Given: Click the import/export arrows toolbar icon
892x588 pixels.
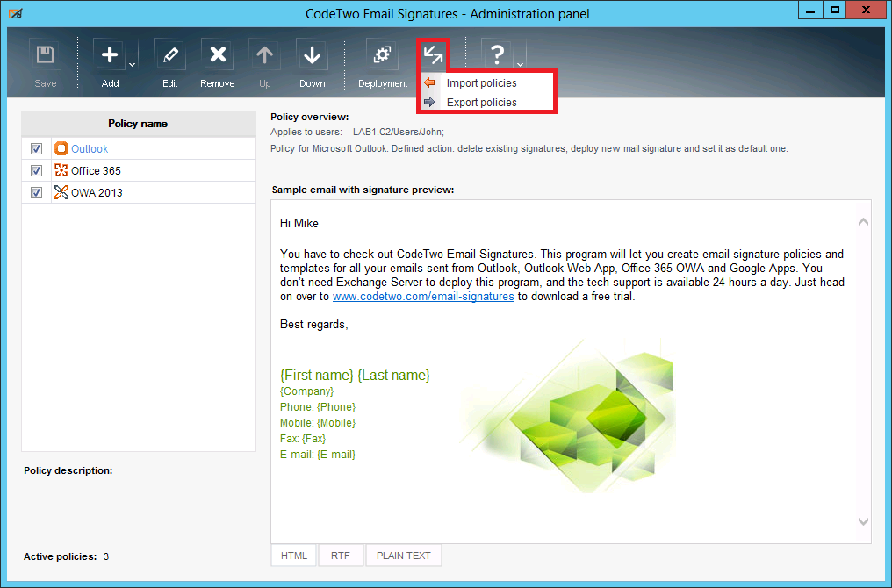Looking at the screenshot, I should pos(433,54).
